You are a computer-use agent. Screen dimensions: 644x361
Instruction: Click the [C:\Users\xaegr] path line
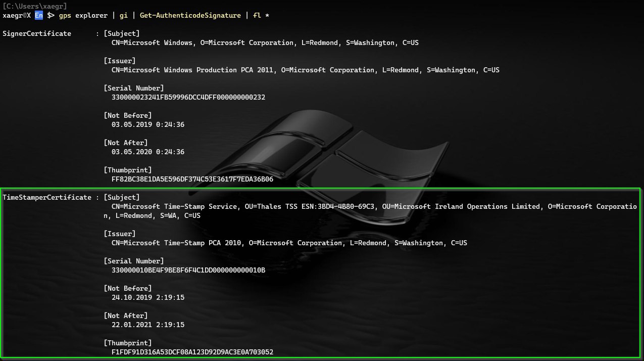tap(35, 6)
